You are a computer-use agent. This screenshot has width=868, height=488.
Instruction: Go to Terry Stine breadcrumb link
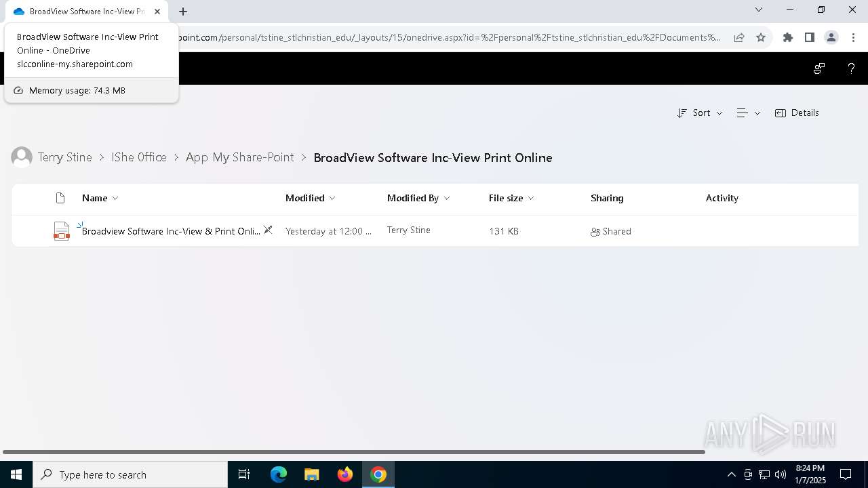(x=65, y=157)
